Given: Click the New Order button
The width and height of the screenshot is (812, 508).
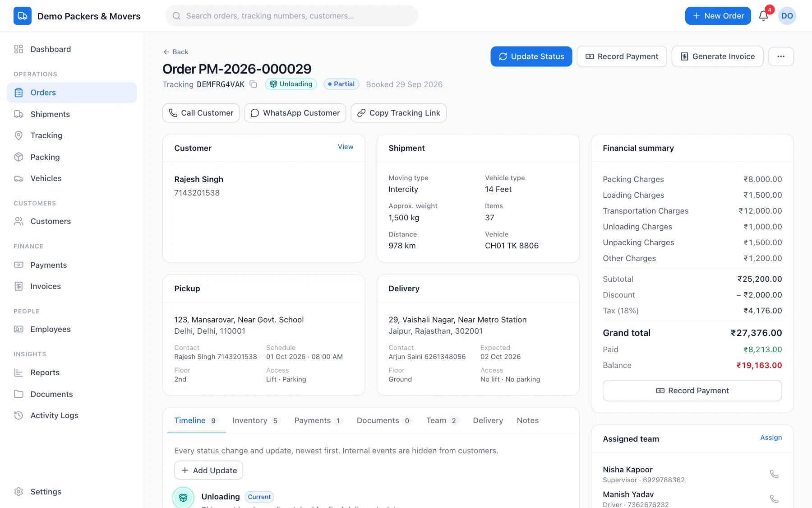Looking at the screenshot, I should 718,16.
